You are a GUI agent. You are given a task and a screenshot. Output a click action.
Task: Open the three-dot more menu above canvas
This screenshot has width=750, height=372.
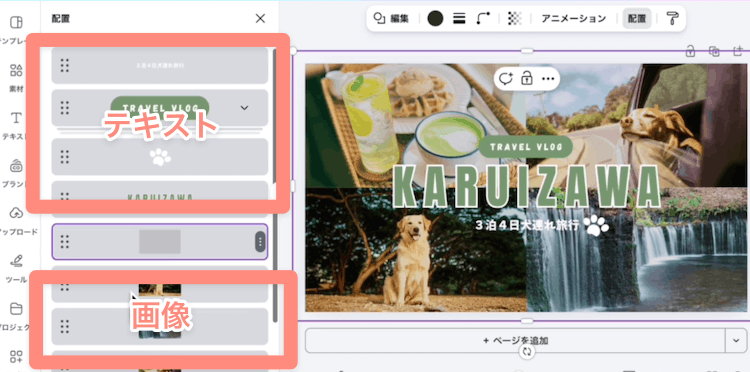coord(548,78)
